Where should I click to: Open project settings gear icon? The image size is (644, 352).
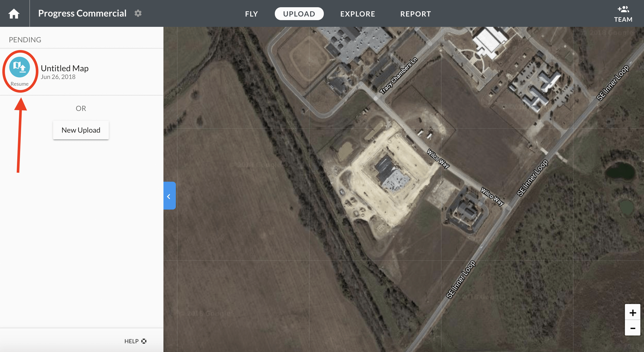click(x=138, y=13)
